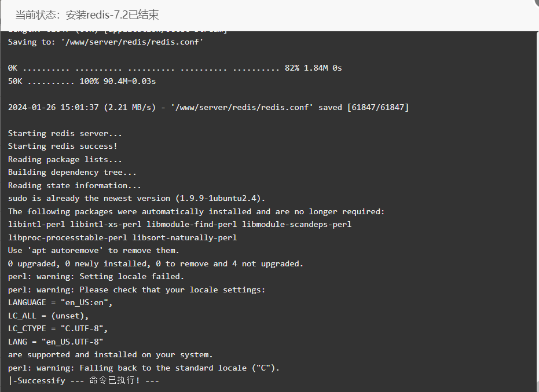The height and width of the screenshot is (392, 539).
Task: Click the libintl-perl package list line
Action: [x=180, y=225]
